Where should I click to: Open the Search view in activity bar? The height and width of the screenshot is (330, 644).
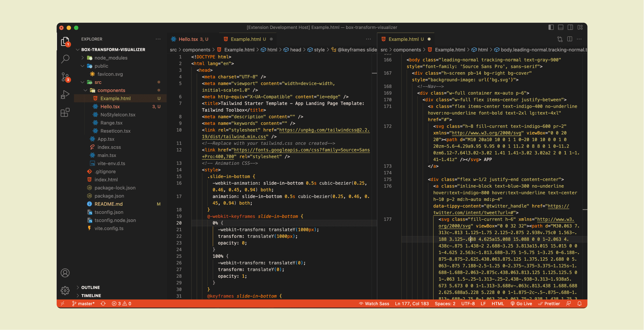(65, 59)
